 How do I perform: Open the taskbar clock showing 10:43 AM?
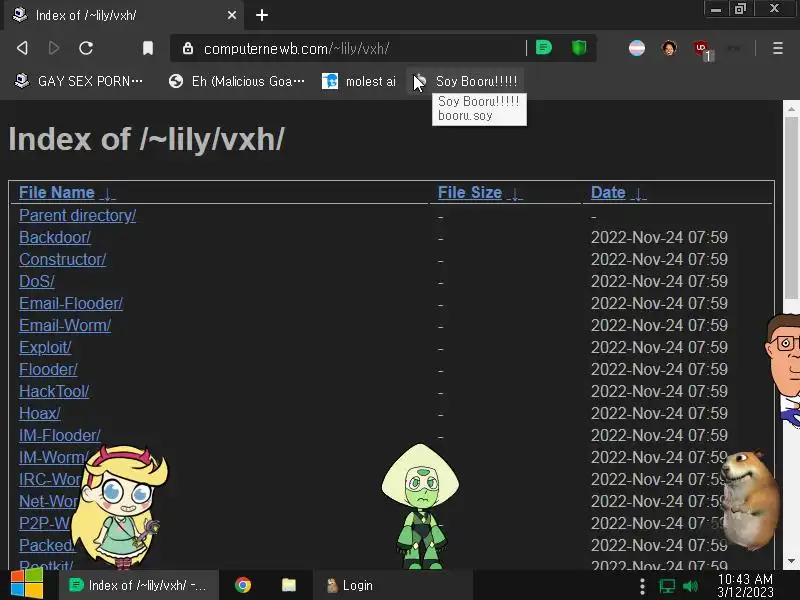[x=745, y=585]
